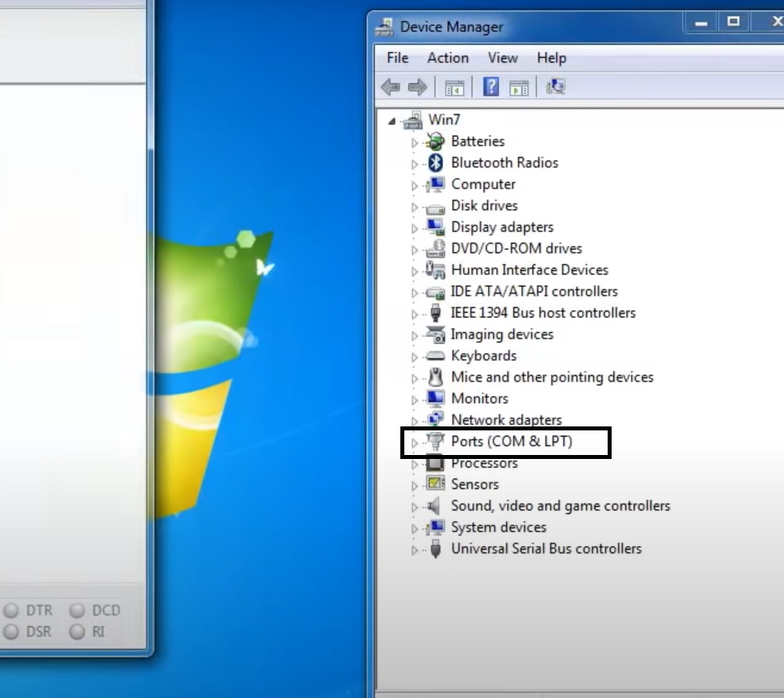784x698 pixels.
Task: Expand Ports (COM & LPT) arrow
Action: [415, 442]
